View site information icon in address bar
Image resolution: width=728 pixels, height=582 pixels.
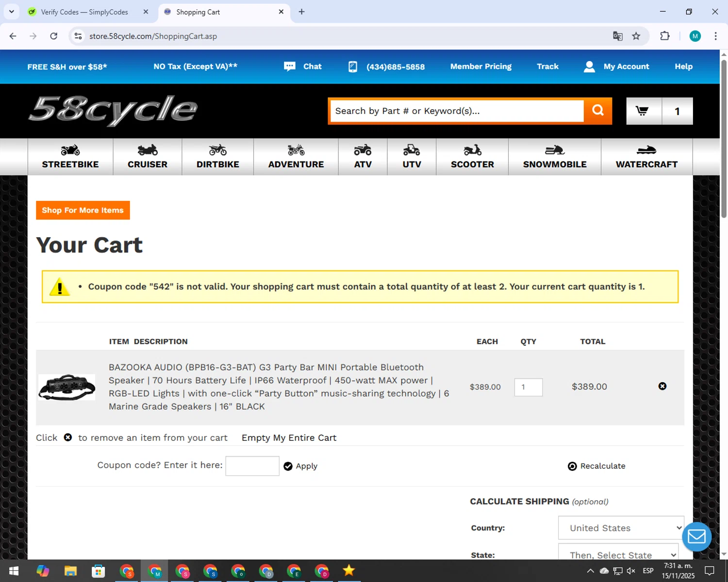pyautogui.click(x=78, y=36)
